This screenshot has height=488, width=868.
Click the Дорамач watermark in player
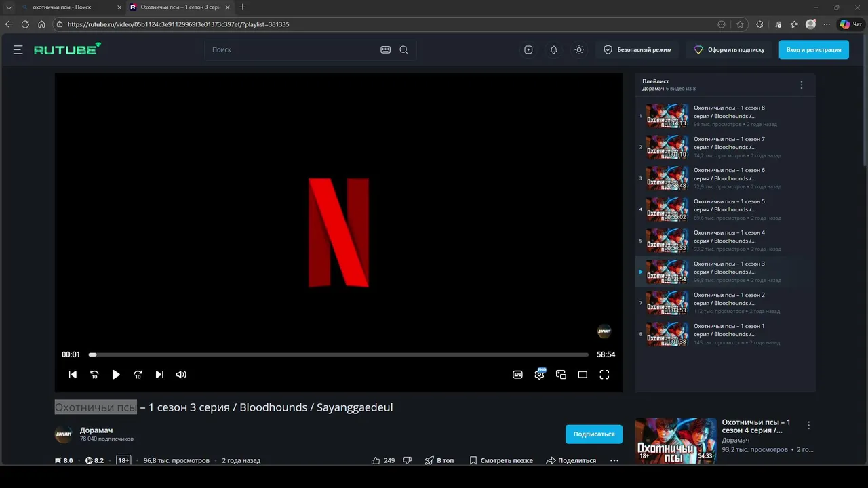tap(604, 331)
